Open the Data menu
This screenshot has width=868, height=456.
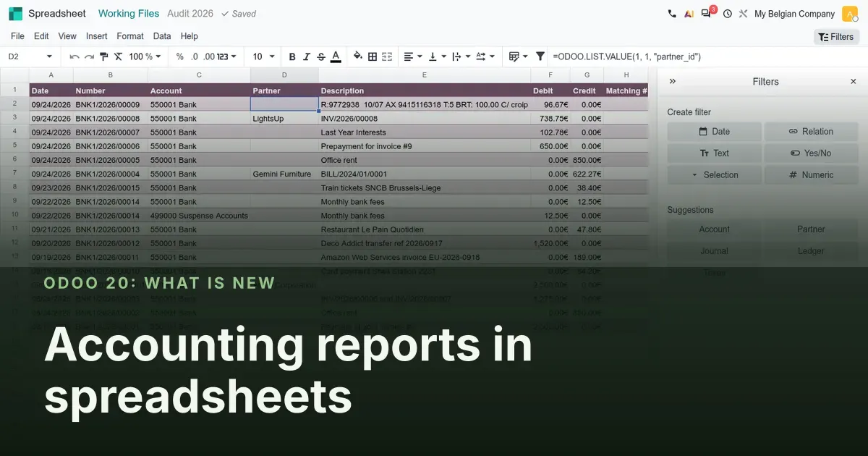(162, 36)
